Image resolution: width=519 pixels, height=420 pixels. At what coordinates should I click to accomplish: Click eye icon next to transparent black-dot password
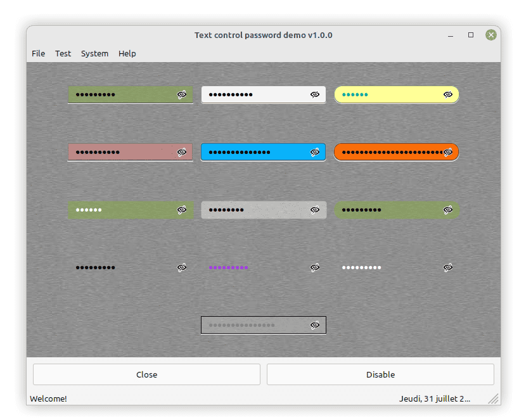click(x=182, y=267)
